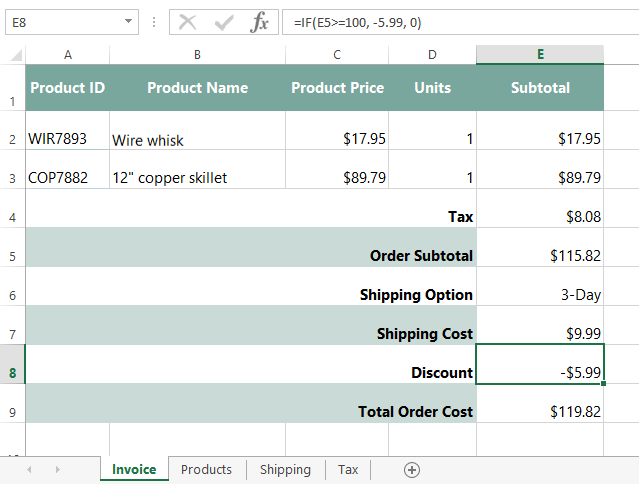The image size is (639, 484).
Task: Add a new sheet with the plus button
Action: tap(411, 470)
